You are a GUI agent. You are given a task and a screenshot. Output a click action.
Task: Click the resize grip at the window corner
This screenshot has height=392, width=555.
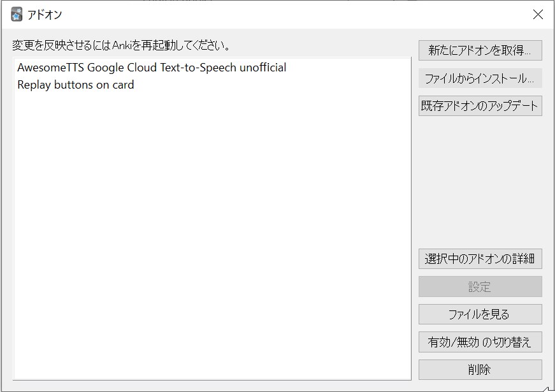coord(549,388)
